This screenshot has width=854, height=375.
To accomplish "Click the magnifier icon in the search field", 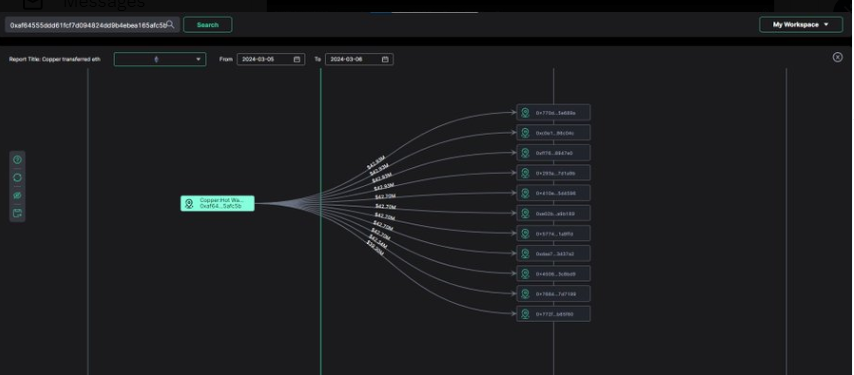I will click(170, 24).
